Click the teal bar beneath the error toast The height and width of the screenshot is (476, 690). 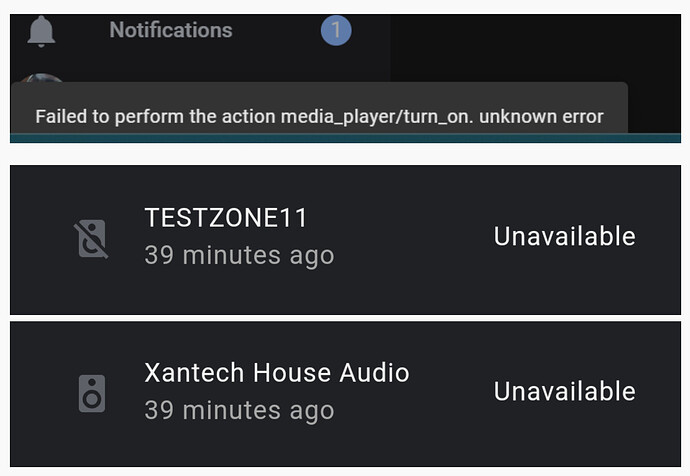pyautogui.click(x=345, y=138)
